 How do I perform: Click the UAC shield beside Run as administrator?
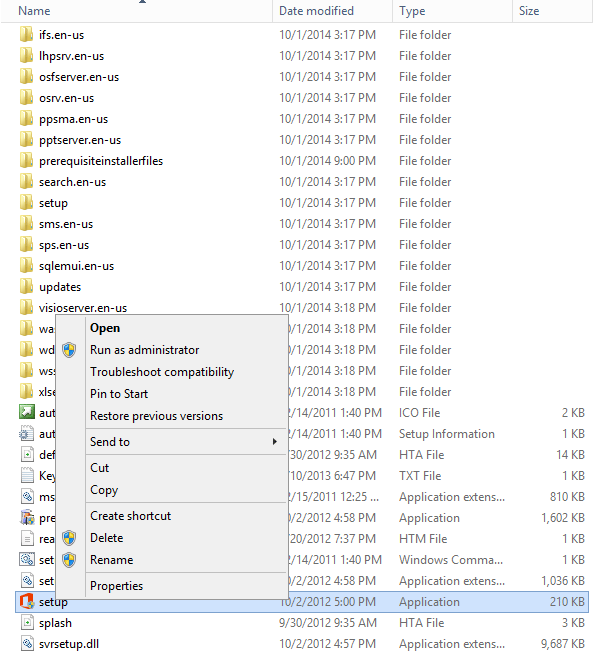click(x=69, y=350)
